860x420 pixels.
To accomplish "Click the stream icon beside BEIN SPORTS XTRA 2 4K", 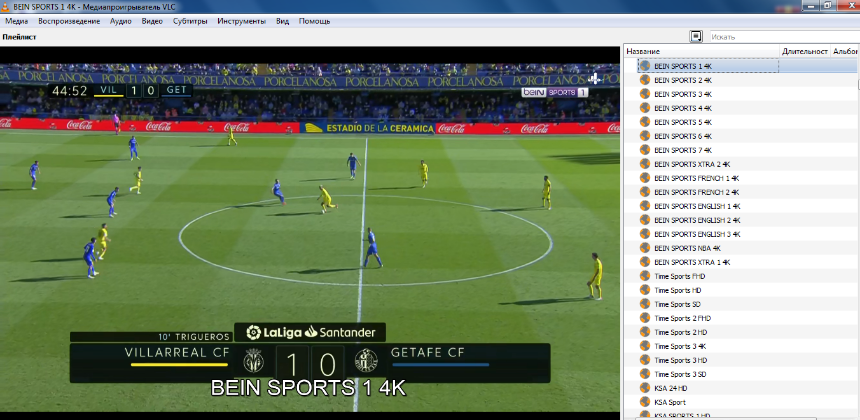I will 645,164.
